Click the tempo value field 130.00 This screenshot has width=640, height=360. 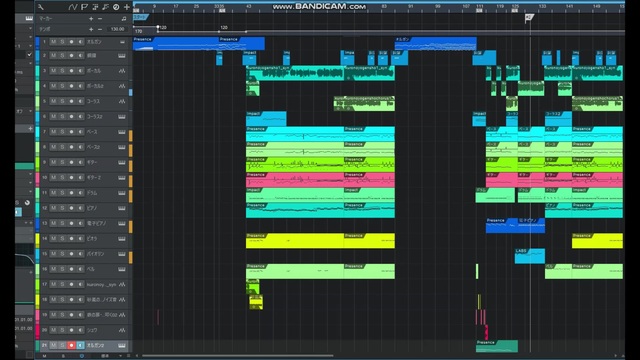click(117, 29)
